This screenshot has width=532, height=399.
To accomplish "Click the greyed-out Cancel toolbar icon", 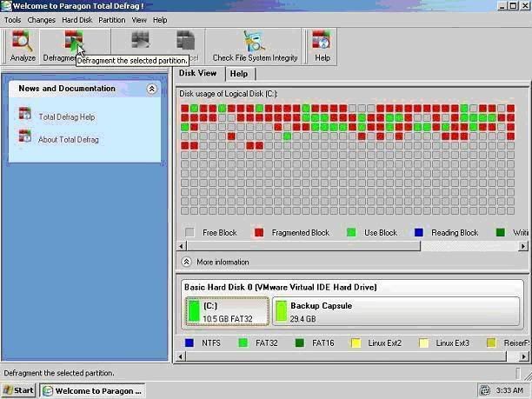I will point(185,40).
